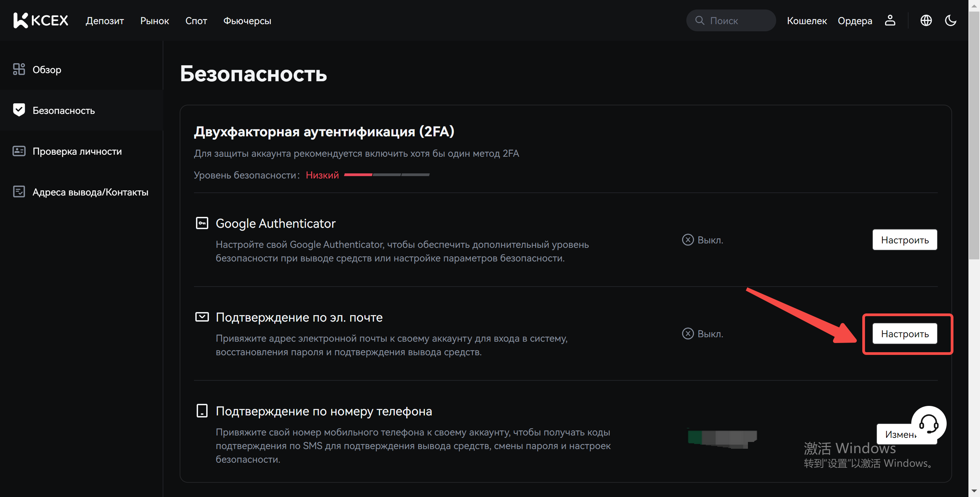Click the Безопасность shield icon
The height and width of the screenshot is (497, 980).
[x=19, y=110]
